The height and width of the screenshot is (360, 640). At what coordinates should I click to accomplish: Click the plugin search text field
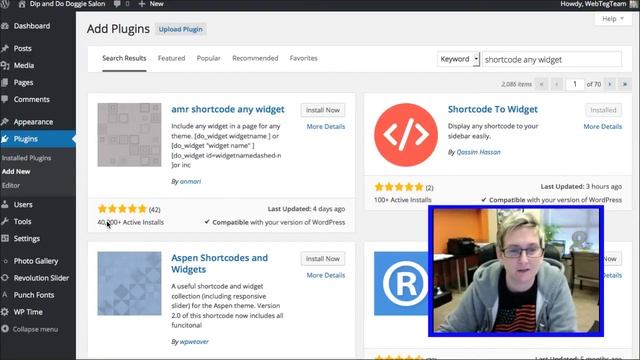(x=552, y=60)
